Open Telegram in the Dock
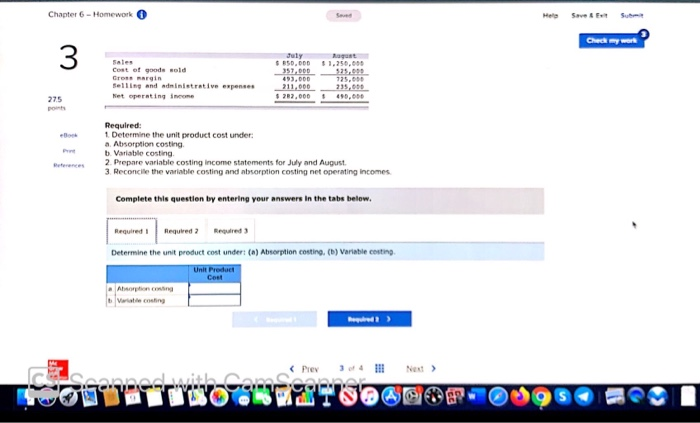 point(583,397)
